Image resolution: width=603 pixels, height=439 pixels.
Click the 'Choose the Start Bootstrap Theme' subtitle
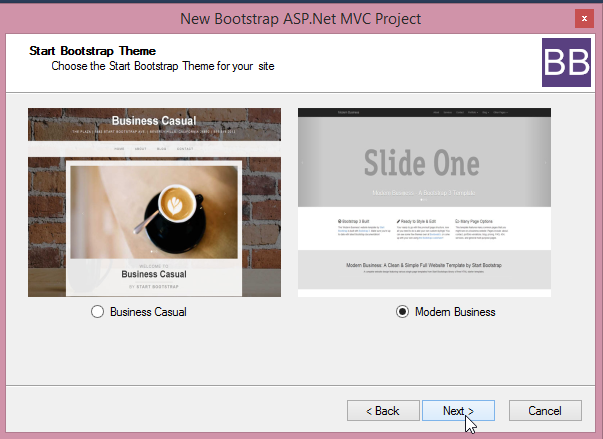pyautogui.click(x=163, y=66)
